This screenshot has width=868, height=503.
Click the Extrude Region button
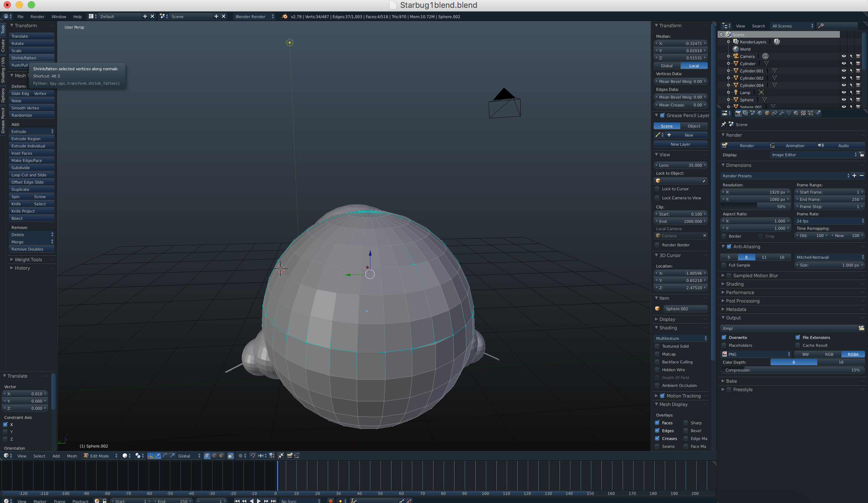[32, 139]
